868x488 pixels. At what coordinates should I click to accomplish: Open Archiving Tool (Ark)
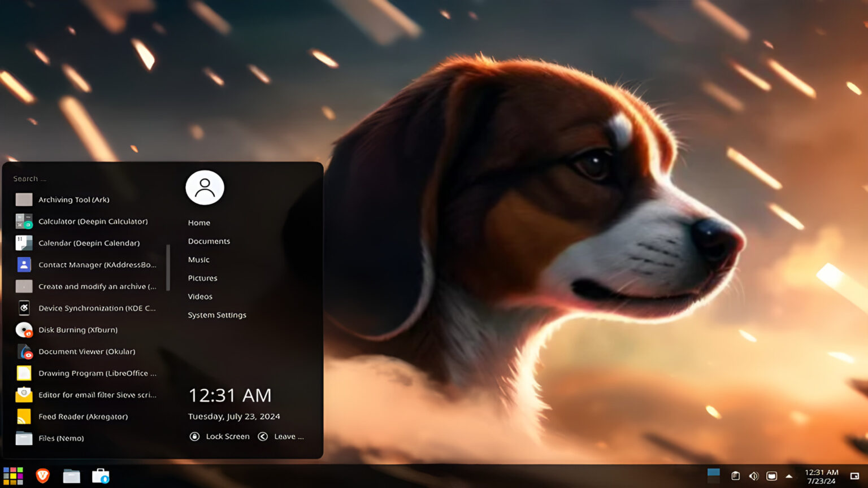(73, 199)
